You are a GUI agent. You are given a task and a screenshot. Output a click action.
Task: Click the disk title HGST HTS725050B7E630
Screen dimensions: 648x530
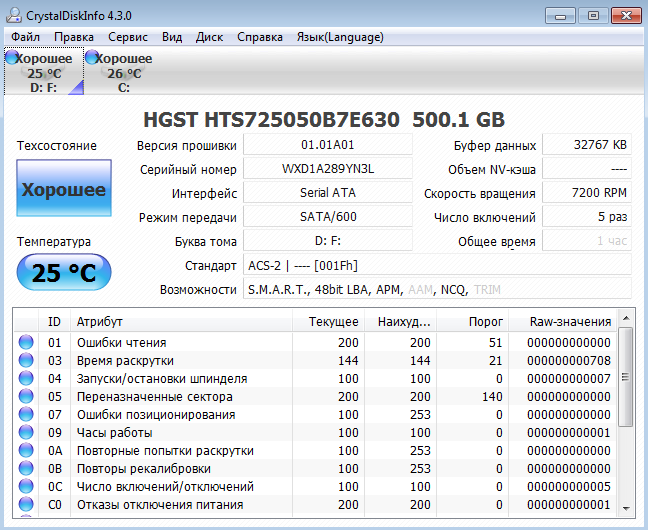(x=271, y=120)
